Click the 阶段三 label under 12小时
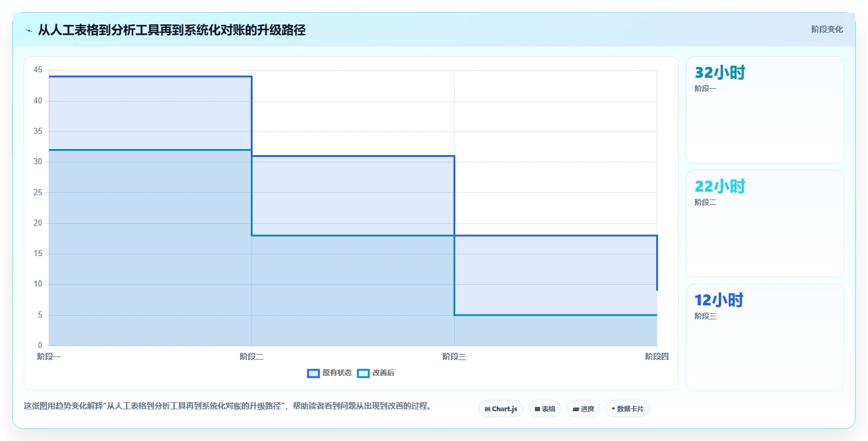 [705, 316]
